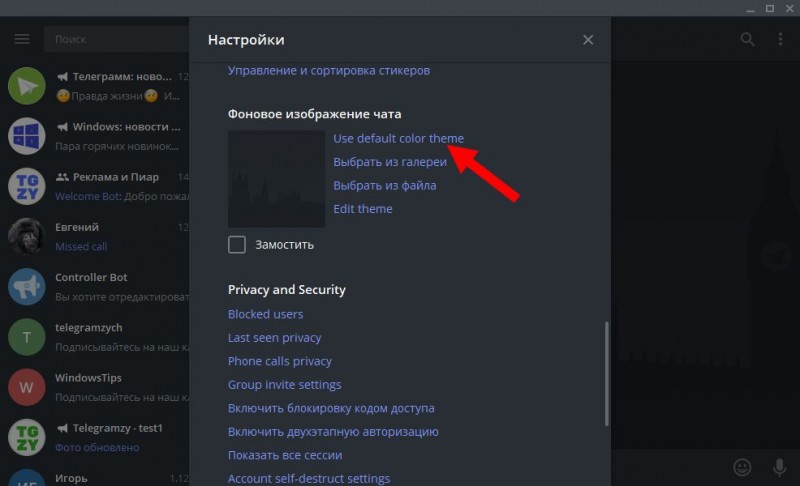Open Last seen privacy settings
Viewport: 800px width, 486px height.
pos(274,338)
